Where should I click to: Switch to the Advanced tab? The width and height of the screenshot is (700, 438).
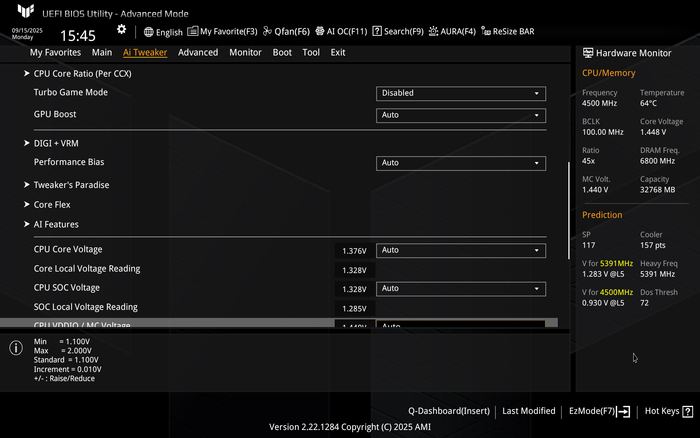tap(198, 52)
